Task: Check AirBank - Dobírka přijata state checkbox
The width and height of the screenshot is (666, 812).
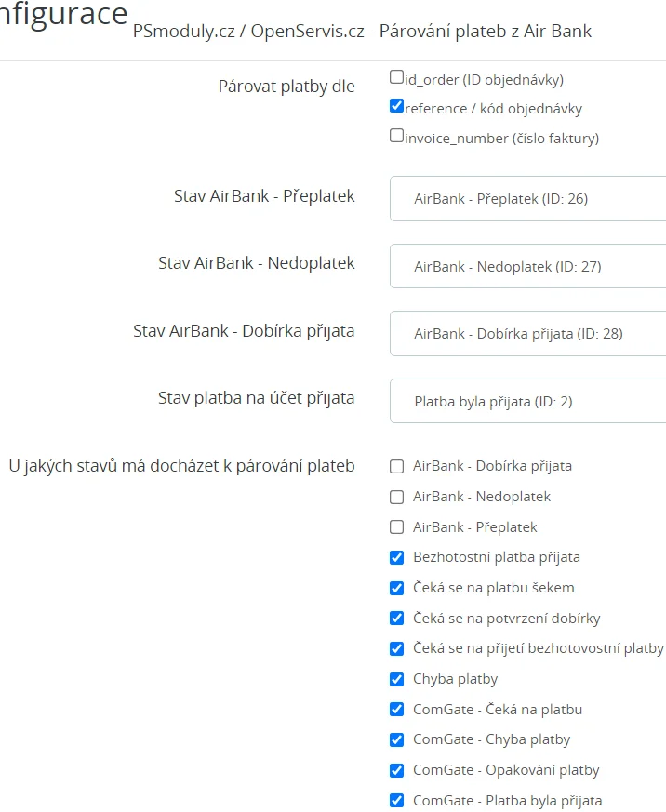Action: click(x=397, y=467)
